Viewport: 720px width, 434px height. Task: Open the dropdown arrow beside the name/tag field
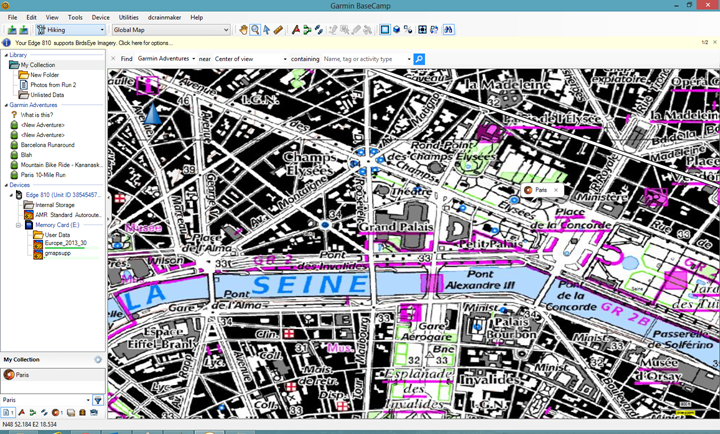[x=409, y=59]
